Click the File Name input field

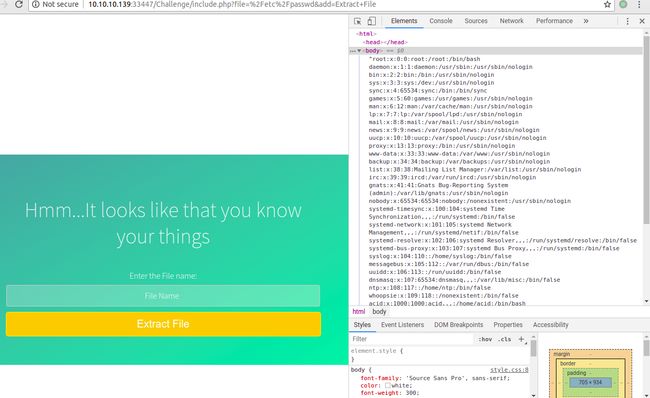pos(163,296)
